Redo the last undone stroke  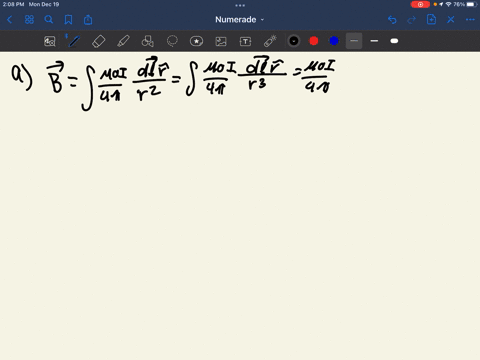click(412, 20)
